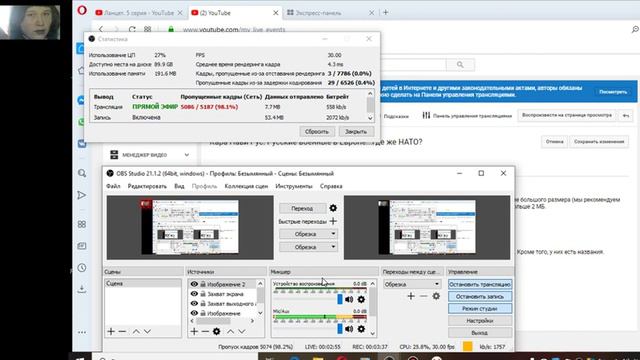Open OBS Справка menu
Screen dimensions: 640x360
coord(331,186)
